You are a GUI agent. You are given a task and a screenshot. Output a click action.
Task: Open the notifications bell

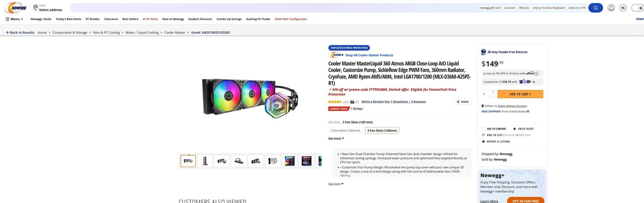(x=611, y=8)
